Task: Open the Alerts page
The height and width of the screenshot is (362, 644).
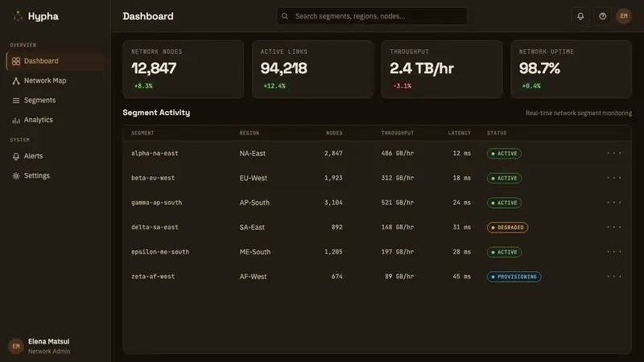Action: [55, 156]
